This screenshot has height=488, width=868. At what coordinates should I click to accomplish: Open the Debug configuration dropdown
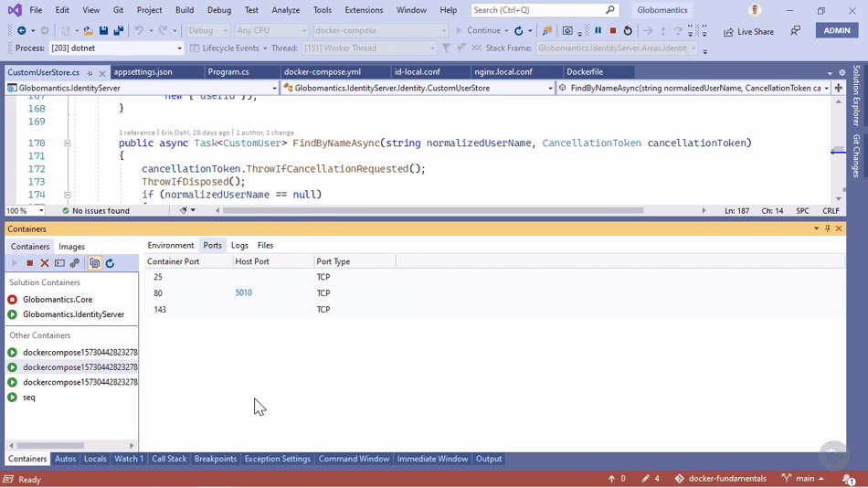pyautogui.click(x=208, y=30)
